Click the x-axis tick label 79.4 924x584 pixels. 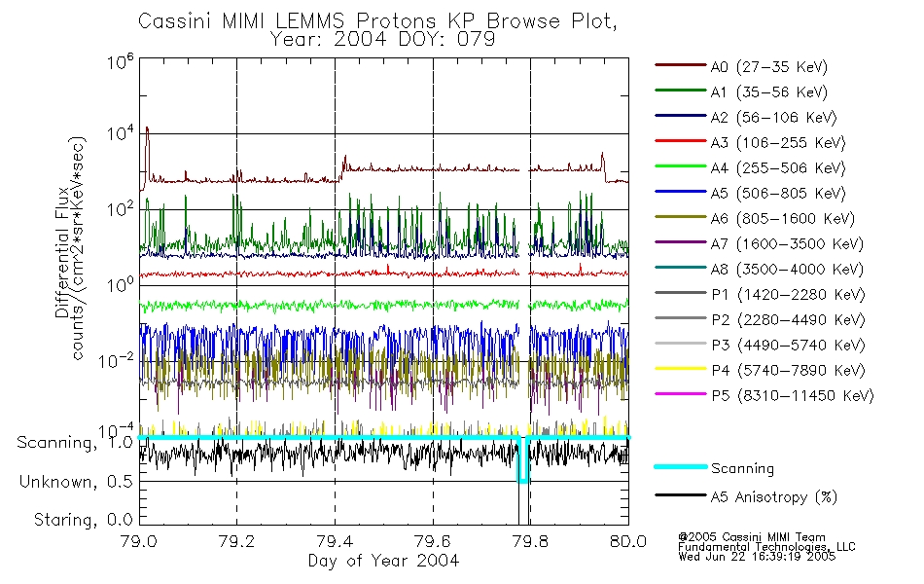coord(335,541)
